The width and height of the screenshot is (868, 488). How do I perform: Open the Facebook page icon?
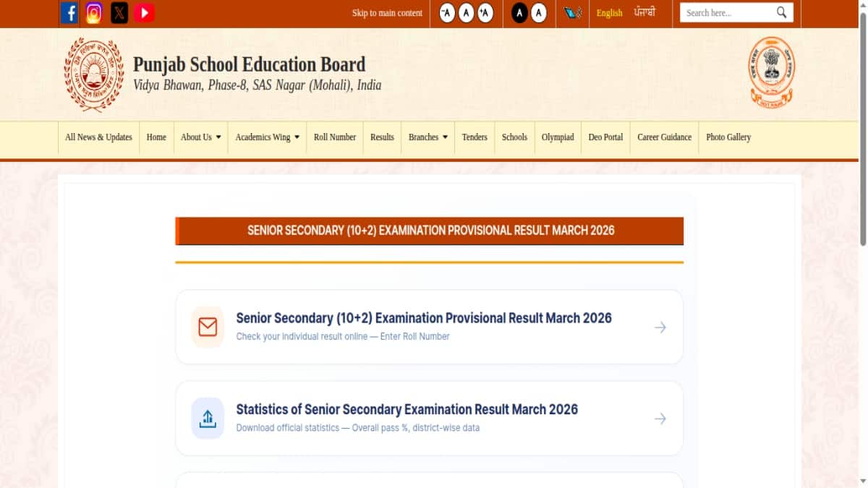(69, 13)
